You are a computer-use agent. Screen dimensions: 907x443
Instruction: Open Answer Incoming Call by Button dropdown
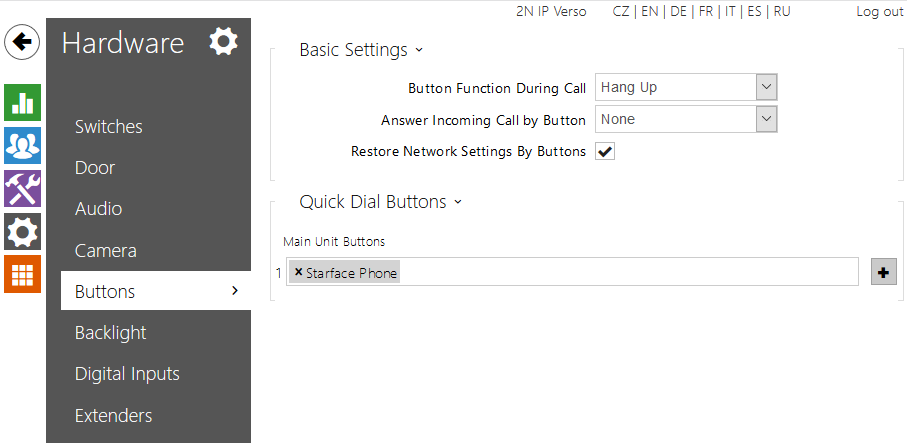click(x=686, y=119)
